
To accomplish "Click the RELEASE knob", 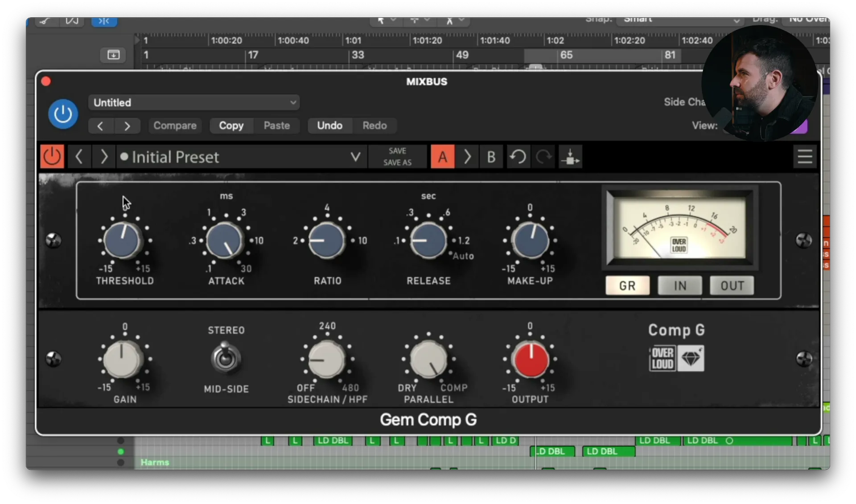I will click(428, 241).
